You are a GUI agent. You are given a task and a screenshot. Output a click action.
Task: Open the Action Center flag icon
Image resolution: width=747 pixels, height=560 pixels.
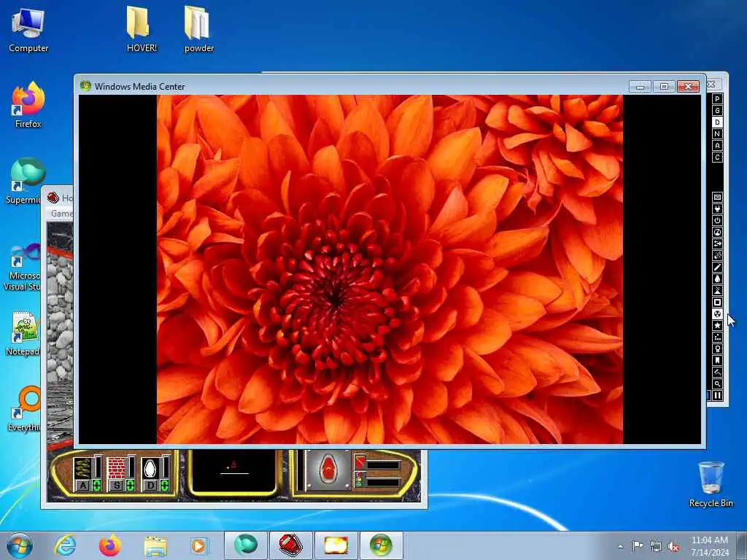[x=638, y=546]
